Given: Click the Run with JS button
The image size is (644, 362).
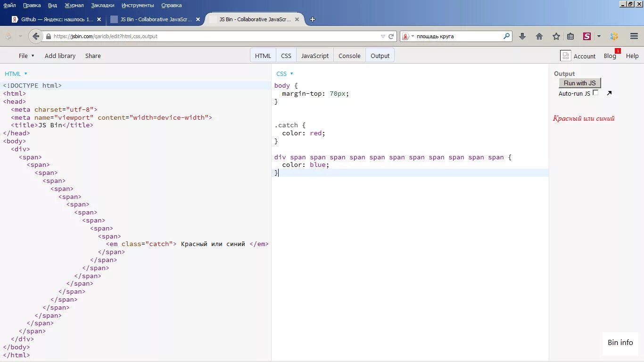Looking at the screenshot, I should [x=580, y=83].
